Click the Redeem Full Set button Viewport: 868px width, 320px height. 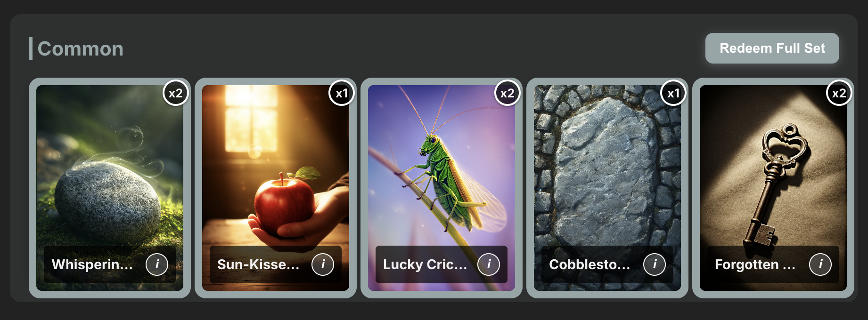coord(772,48)
